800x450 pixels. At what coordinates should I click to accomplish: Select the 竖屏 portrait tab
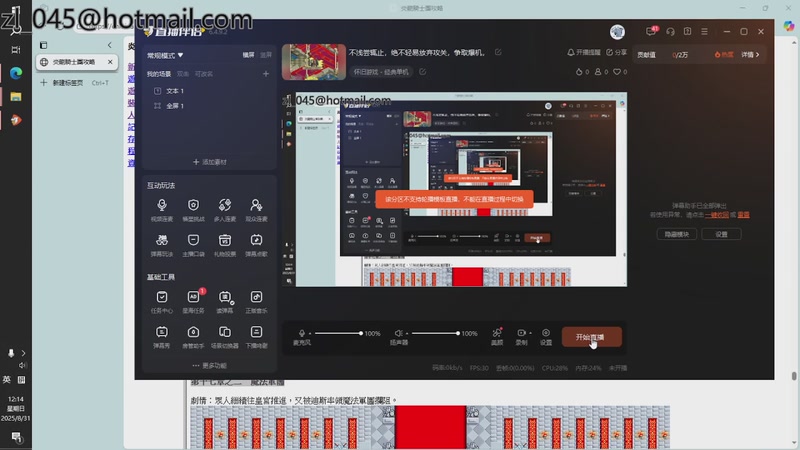click(x=266, y=55)
